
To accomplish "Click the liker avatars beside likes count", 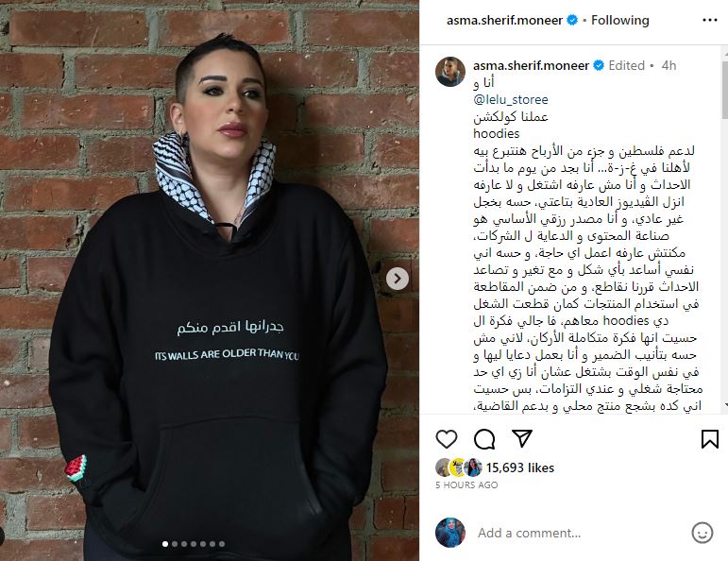I will [x=459, y=467].
